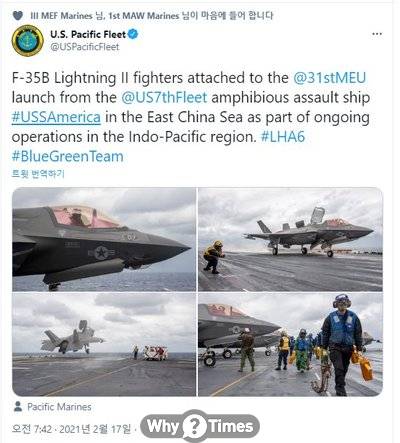The height and width of the screenshot is (443, 400).
Task: Open the F-35B nose close-up photo
Action: [104, 239]
